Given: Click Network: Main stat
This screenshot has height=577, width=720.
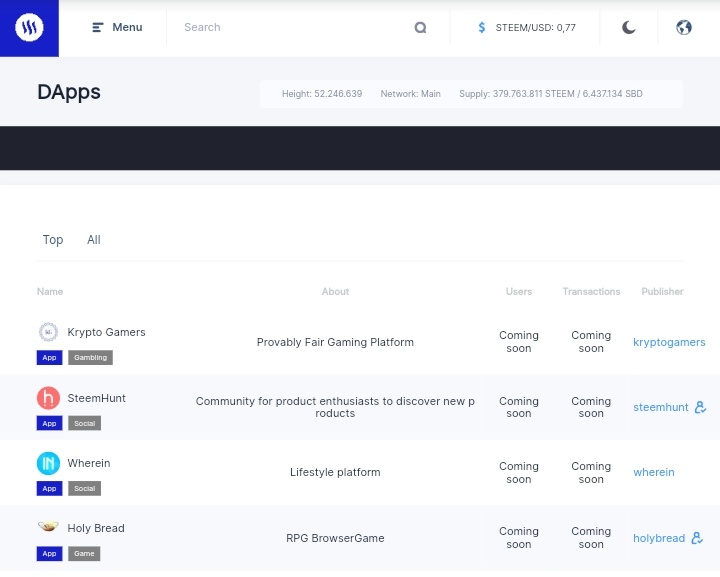Looking at the screenshot, I should pyautogui.click(x=411, y=94).
